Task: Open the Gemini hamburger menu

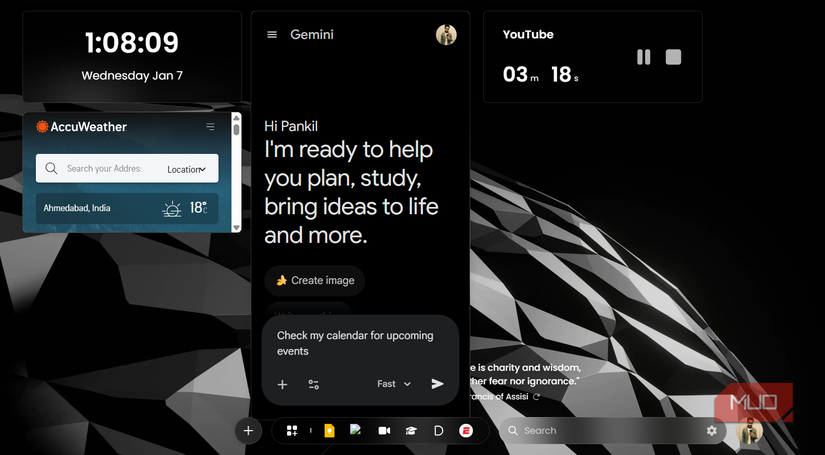Action: coord(272,35)
